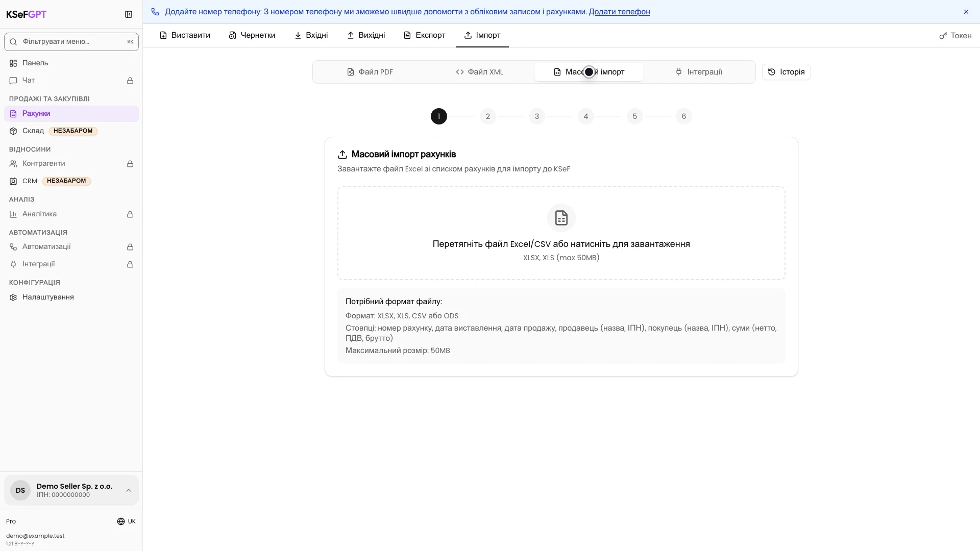
Task: Choose the Інтеграції import option
Action: pos(699,72)
